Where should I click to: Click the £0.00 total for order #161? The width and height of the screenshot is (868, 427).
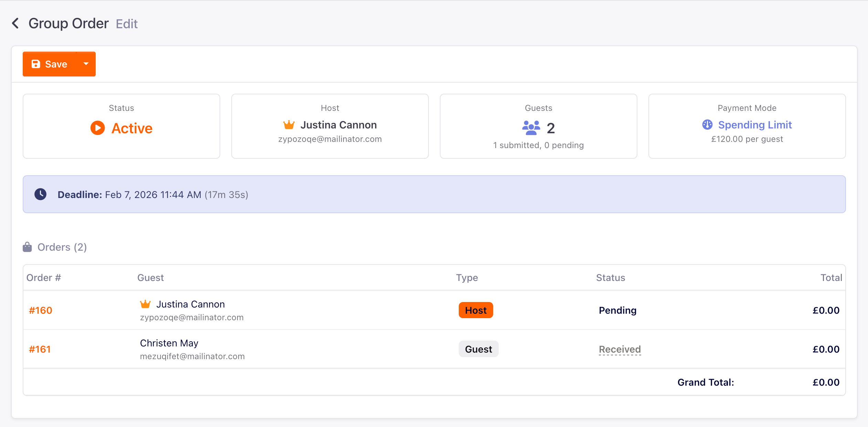[x=826, y=349]
